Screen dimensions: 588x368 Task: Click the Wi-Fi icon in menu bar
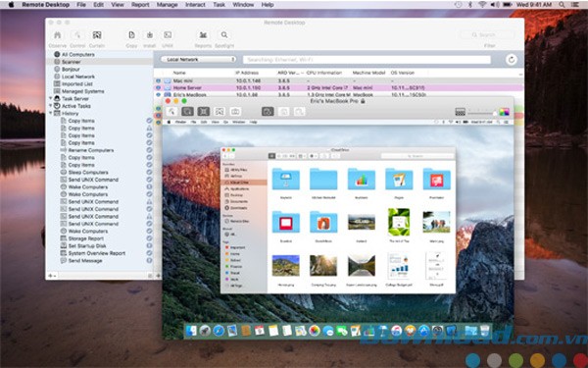point(482,5)
